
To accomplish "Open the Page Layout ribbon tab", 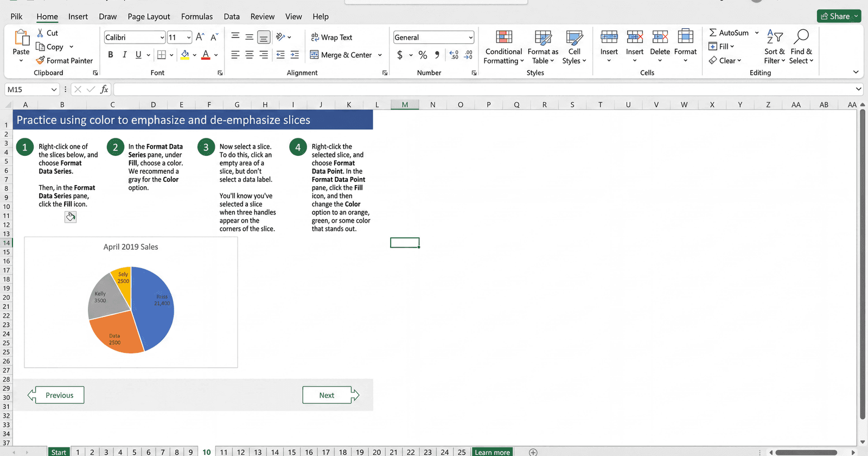I will pos(149,16).
